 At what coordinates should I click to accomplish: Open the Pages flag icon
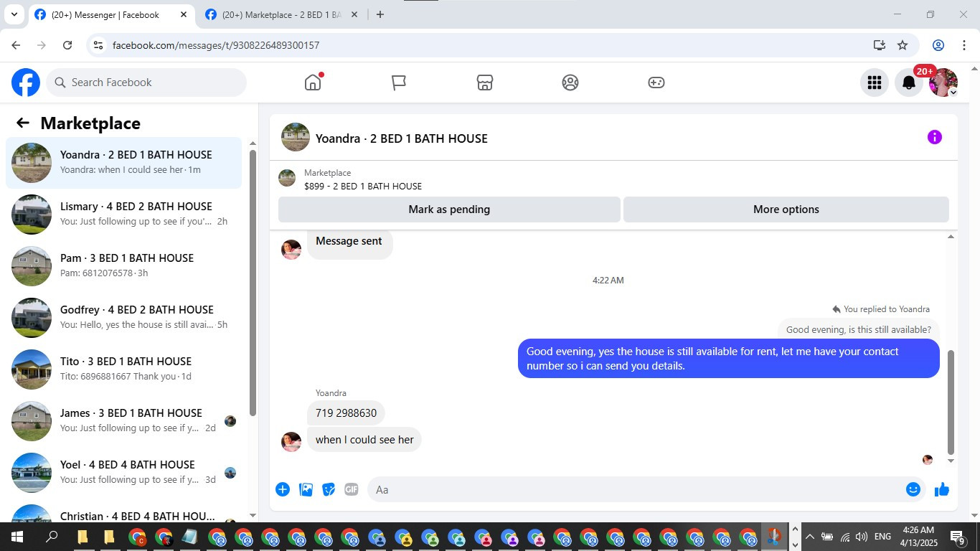pyautogui.click(x=399, y=83)
